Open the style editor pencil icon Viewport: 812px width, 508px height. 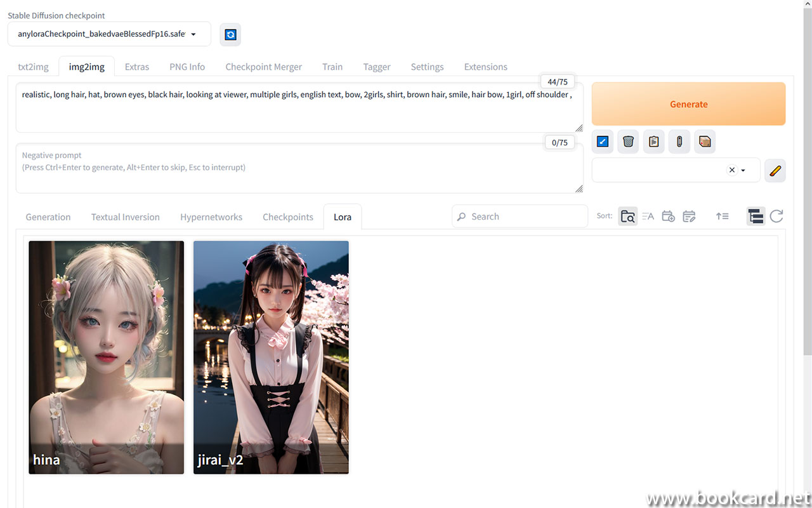[x=775, y=170]
